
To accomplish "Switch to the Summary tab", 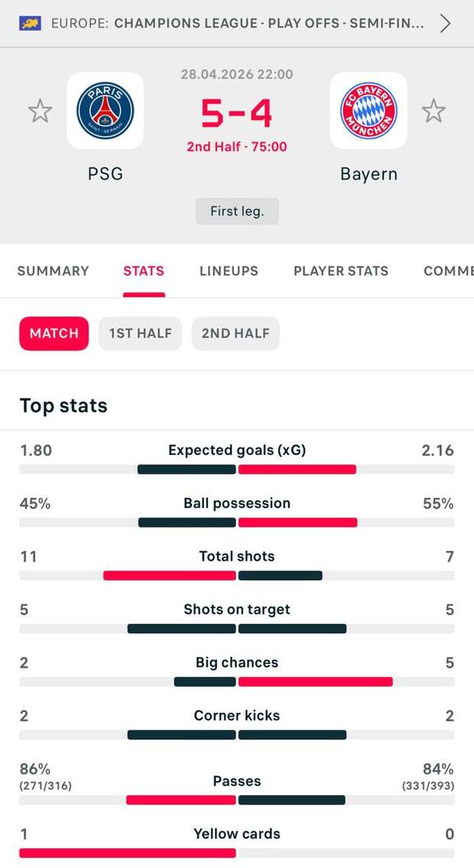I will click(x=53, y=271).
